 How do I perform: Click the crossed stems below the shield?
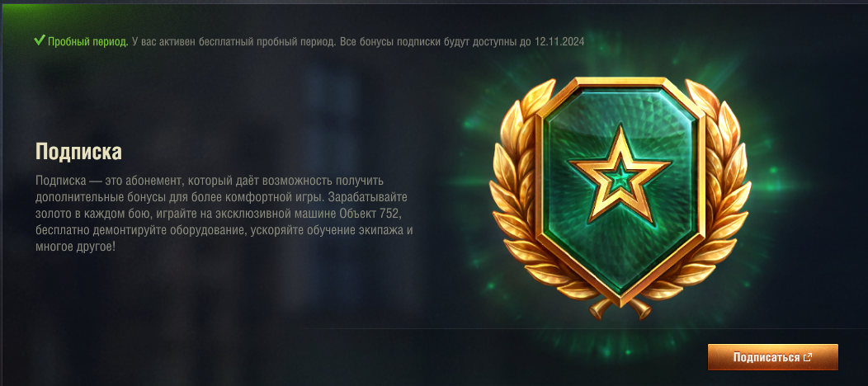click(620, 308)
